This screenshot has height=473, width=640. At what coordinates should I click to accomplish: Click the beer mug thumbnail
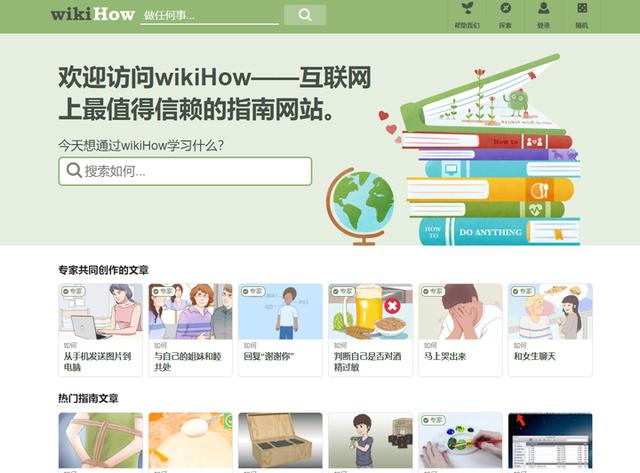pyautogui.click(x=371, y=312)
